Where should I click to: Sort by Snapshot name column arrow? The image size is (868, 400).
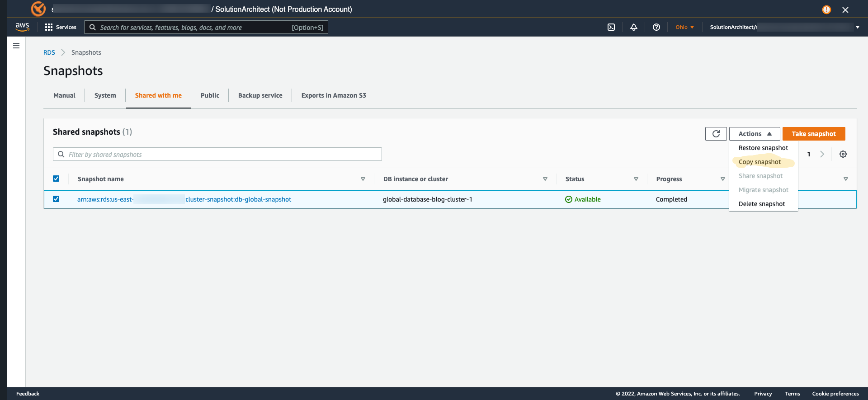[363, 179]
